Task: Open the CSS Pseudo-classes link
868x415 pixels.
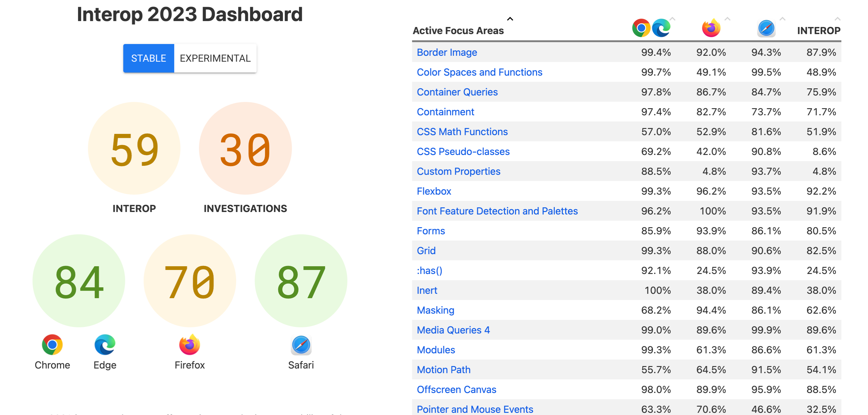Action: pyautogui.click(x=463, y=152)
